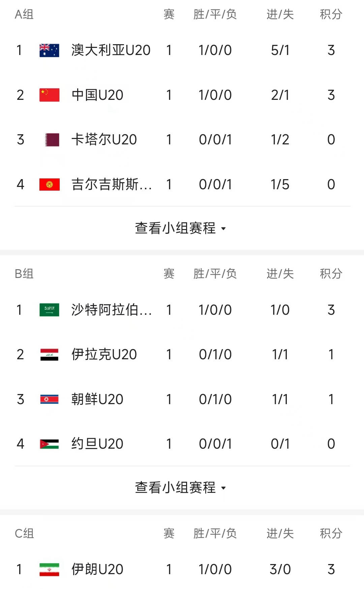Click the Australia U20 flag icon
The image size is (364, 589).
[x=49, y=50]
